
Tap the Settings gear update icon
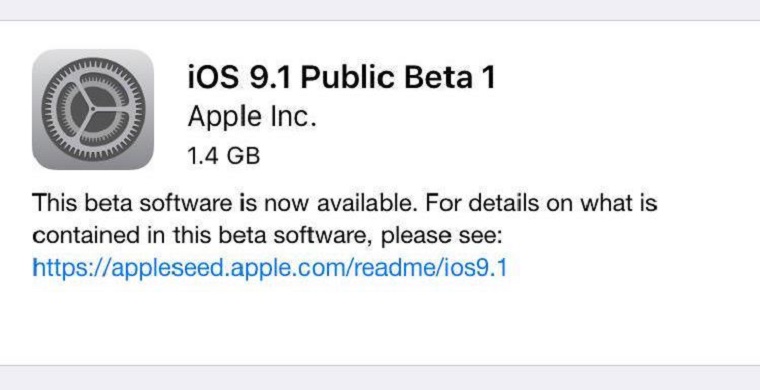(93, 109)
